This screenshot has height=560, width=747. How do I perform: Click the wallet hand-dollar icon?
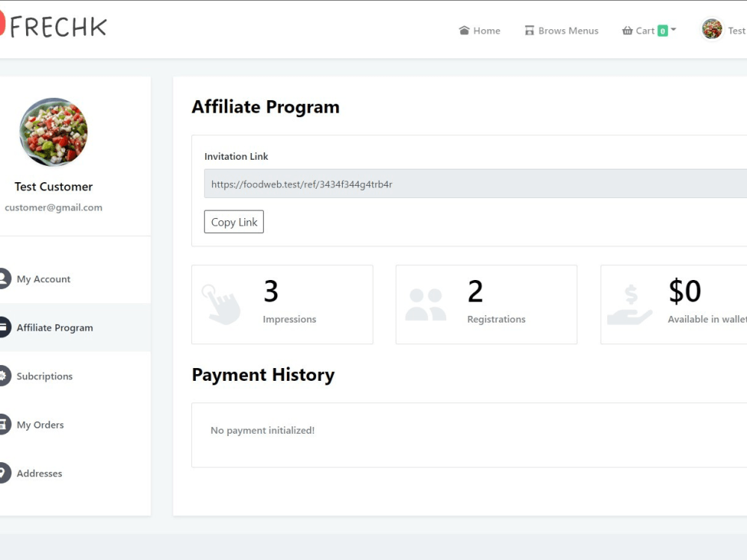click(x=630, y=305)
